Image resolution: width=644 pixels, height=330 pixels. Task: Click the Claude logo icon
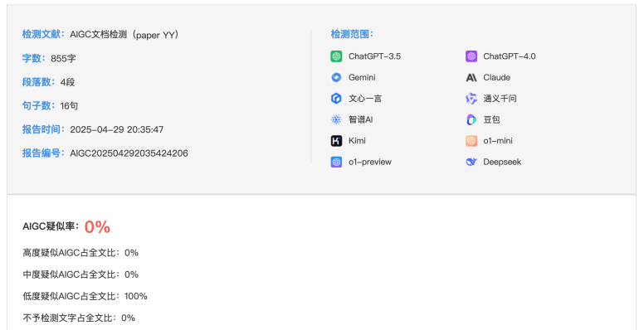471,78
